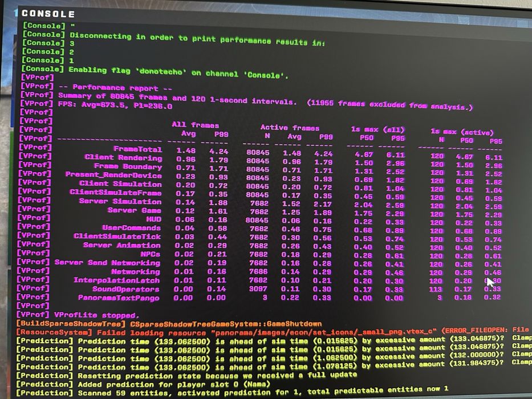Click the 'Summary of 80845 frames' line

[x=246, y=100]
